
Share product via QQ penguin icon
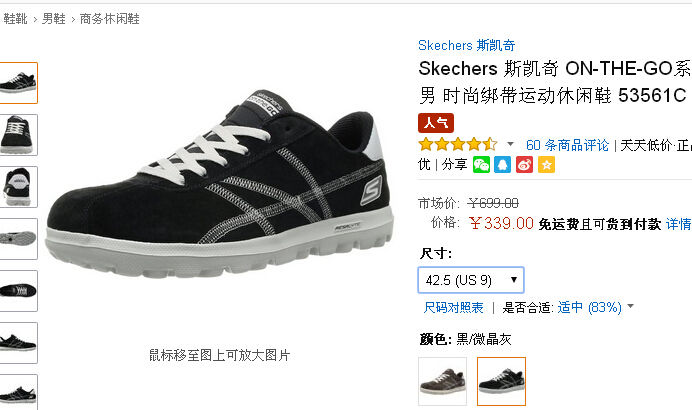tap(502, 165)
